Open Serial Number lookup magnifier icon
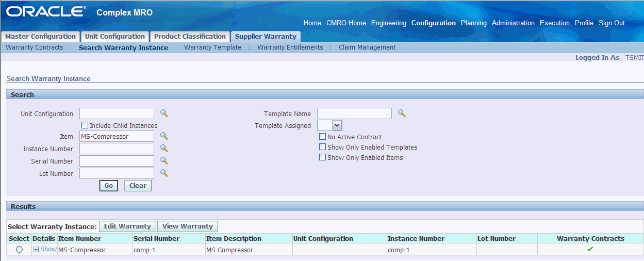The image size is (644, 261). coord(164,161)
